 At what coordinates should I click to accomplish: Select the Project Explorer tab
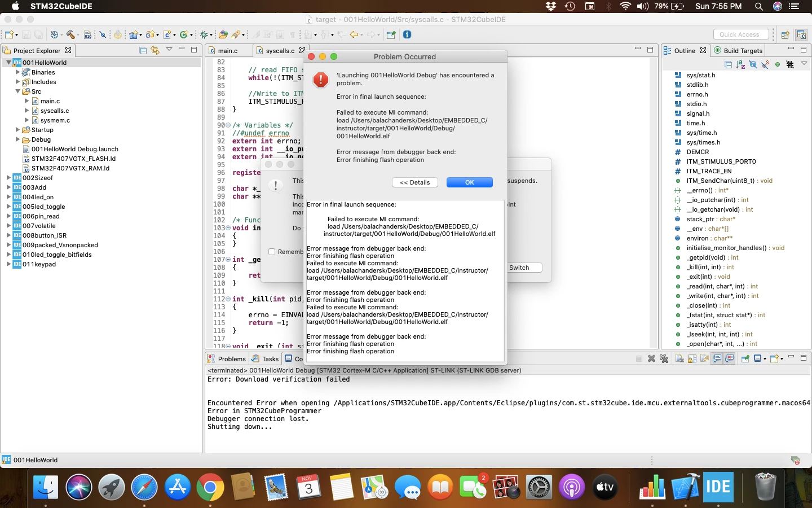coord(37,51)
